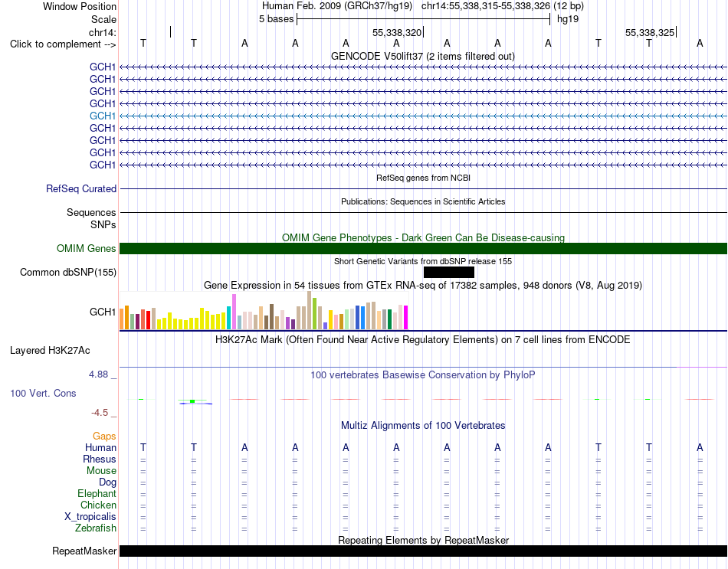Open 'Repeating Elements by RepeatMasker' title

423,540
